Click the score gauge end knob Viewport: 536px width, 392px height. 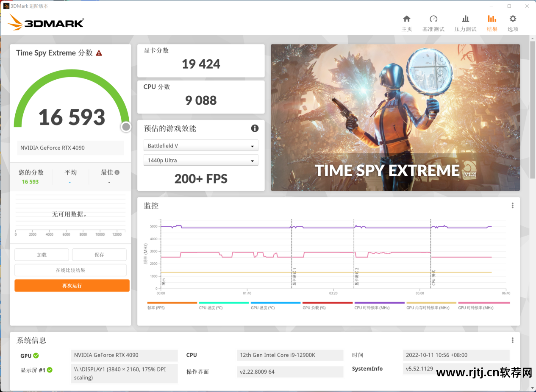(126, 127)
